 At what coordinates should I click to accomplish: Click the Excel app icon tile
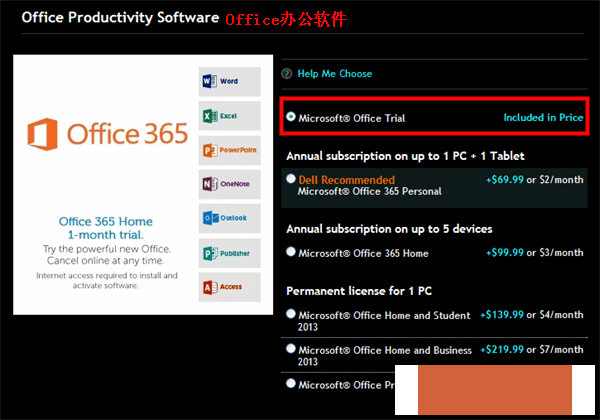tap(230, 116)
